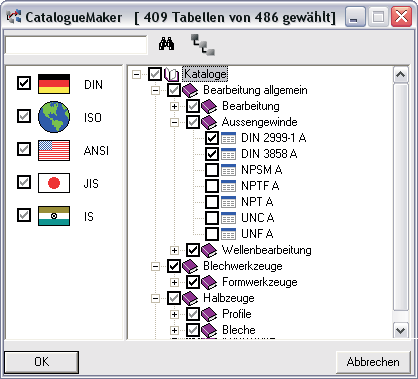The height and width of the screenshot is (379, 418).
Task: Uncheck the DIN standard checkbox
Action: coord(24,83)
